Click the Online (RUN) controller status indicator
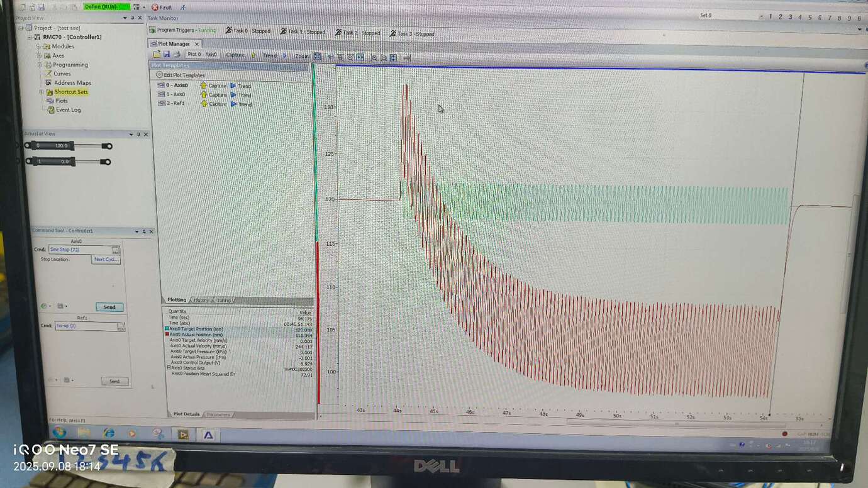The height and width of the screenshot is (488, 868). [106, 7]
